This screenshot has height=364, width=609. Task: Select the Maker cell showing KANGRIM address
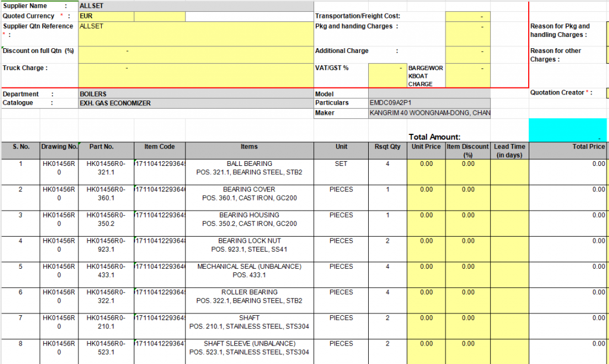click(429, 113)
